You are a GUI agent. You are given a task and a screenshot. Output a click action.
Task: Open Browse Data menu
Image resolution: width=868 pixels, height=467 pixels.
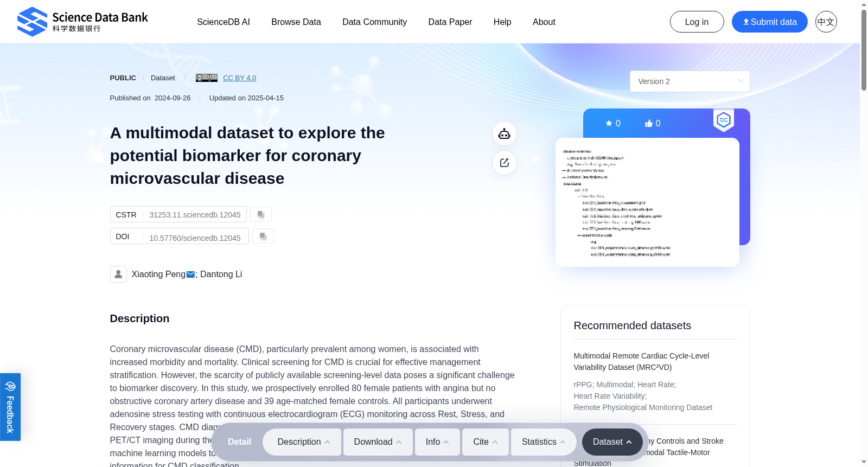point(296,22)
